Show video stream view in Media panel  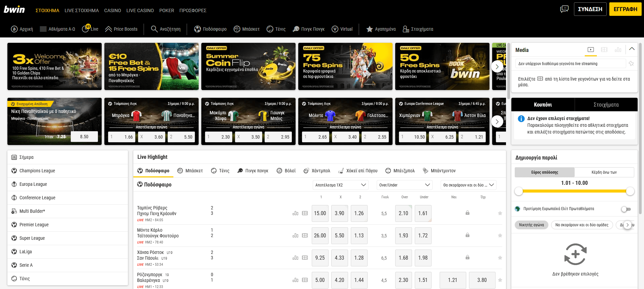coord(591,50)
